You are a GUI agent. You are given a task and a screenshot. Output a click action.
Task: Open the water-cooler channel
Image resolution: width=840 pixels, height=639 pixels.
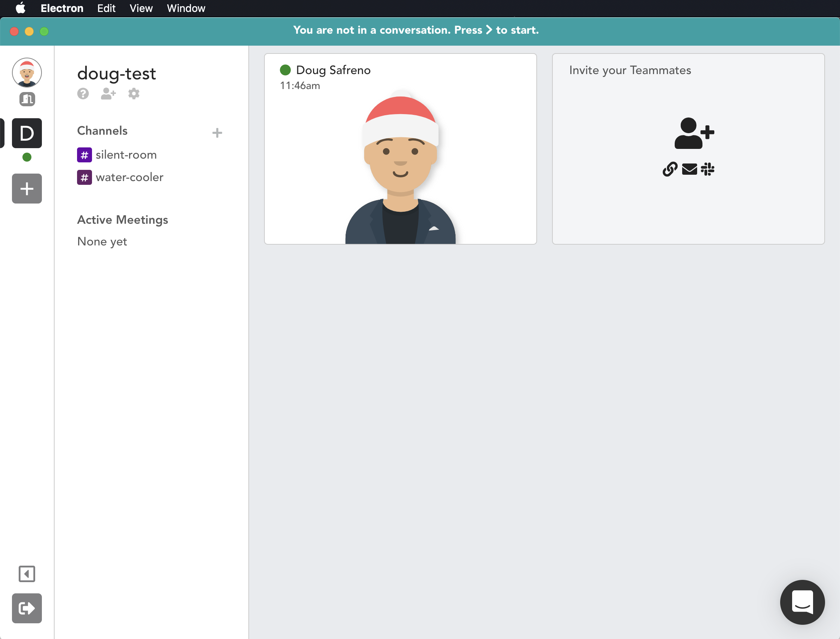[129, 177]
